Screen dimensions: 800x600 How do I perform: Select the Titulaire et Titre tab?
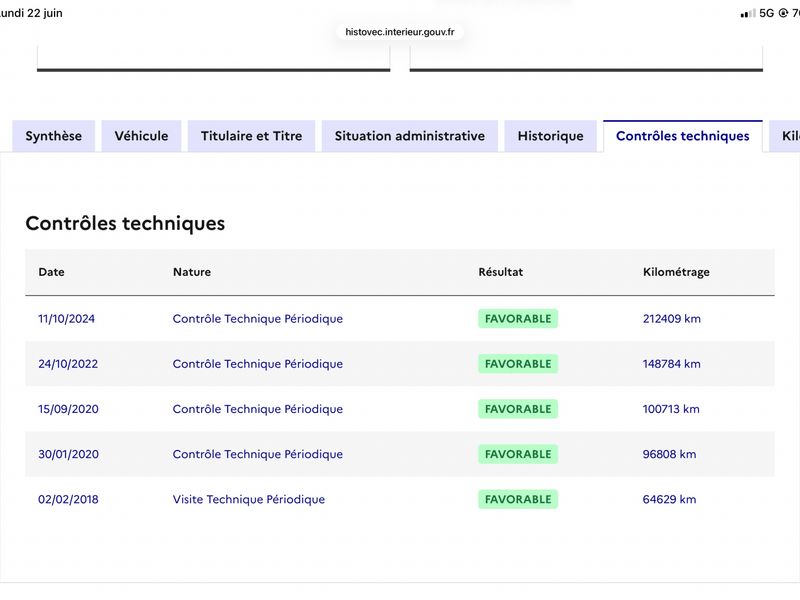tap(252, 136)
